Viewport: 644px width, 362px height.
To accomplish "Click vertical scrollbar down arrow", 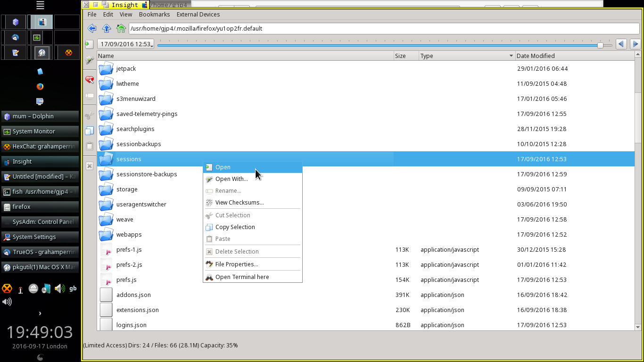I will pyautogui.click(x=638, y=327).
